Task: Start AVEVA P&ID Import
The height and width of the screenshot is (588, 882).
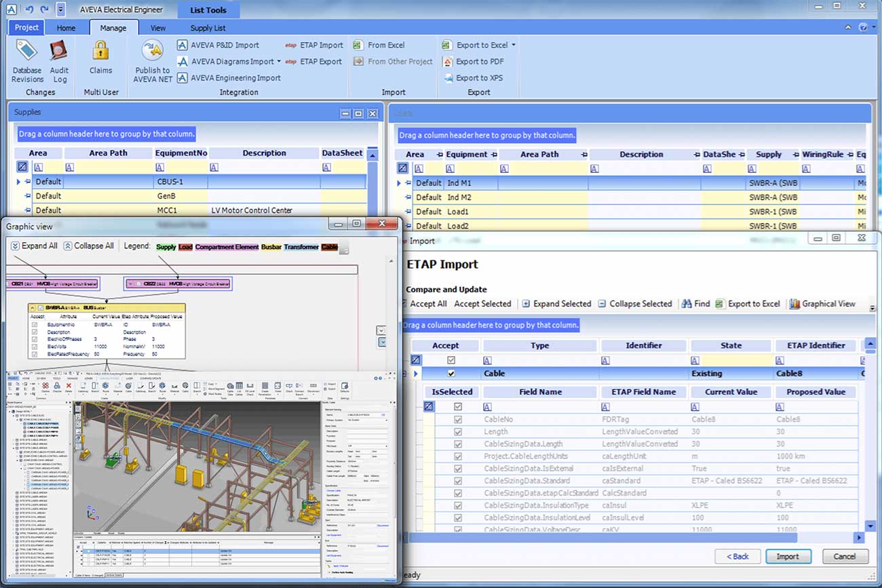Action: (x=218, y=45)
